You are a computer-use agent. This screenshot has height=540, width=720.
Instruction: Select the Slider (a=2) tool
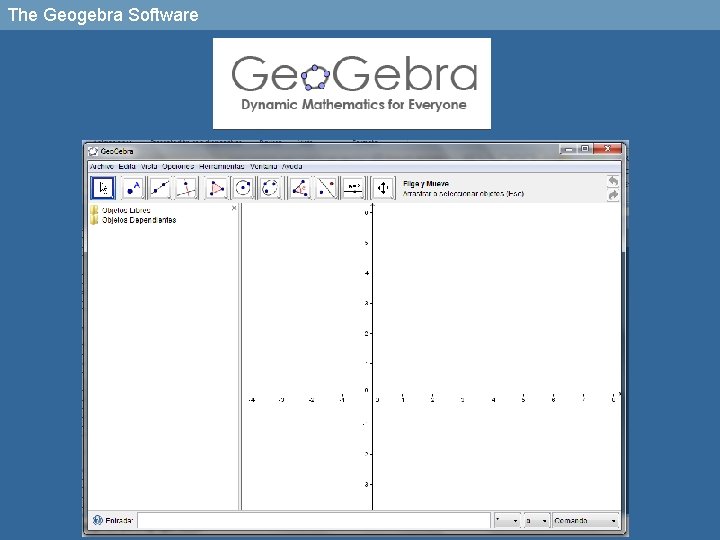[353, 188]
